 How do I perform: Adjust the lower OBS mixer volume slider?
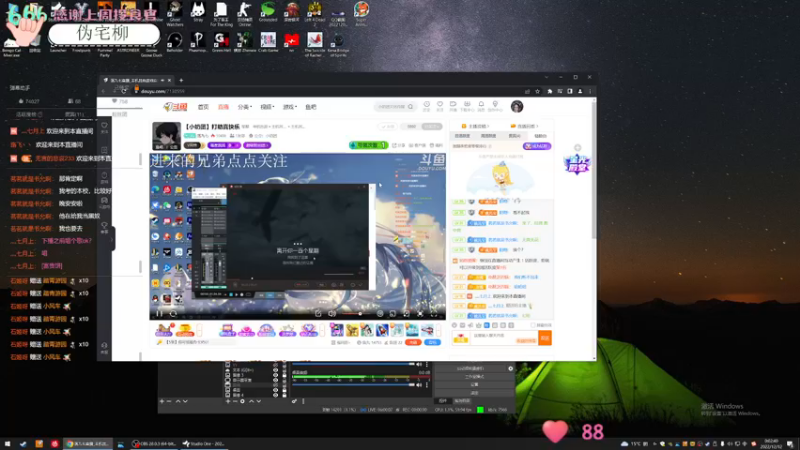[353, 385]
